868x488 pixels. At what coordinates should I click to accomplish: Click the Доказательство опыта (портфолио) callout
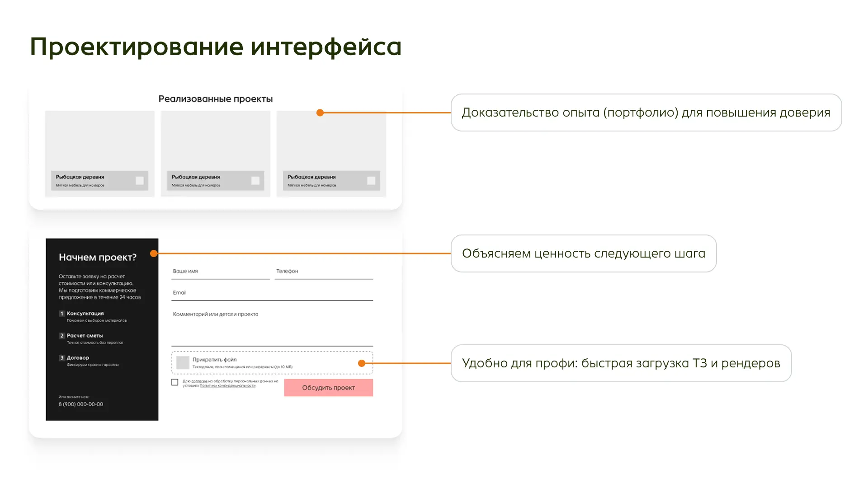[x=646, y=113]
